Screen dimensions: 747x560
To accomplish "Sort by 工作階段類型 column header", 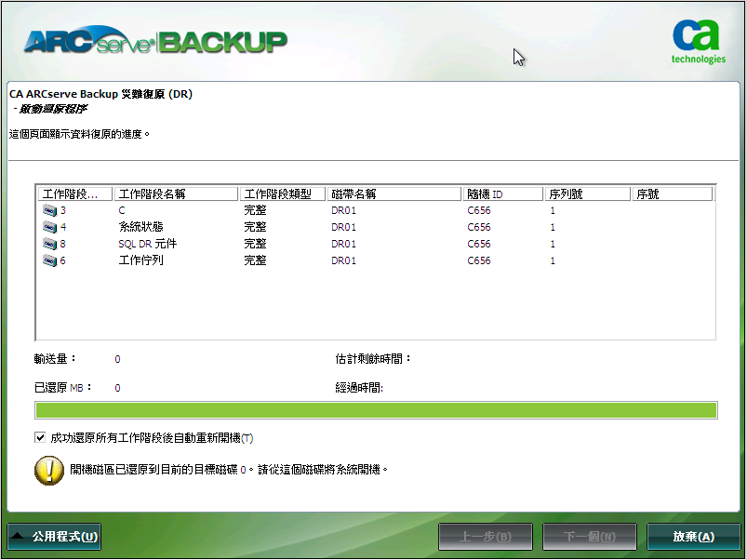I will (x=283, y=193).
